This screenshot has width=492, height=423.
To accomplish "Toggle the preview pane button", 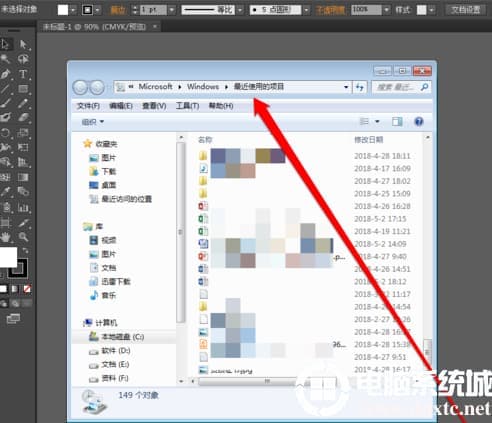I will coord(397,122).
